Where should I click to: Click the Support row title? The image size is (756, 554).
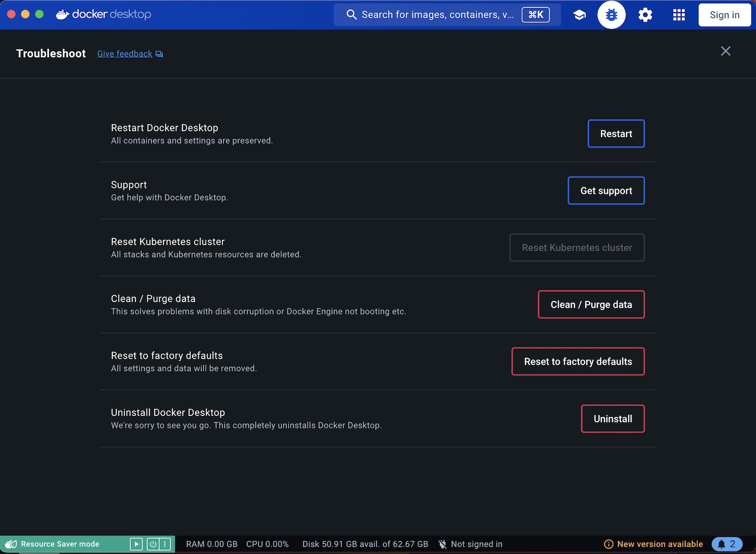[129, 185]
